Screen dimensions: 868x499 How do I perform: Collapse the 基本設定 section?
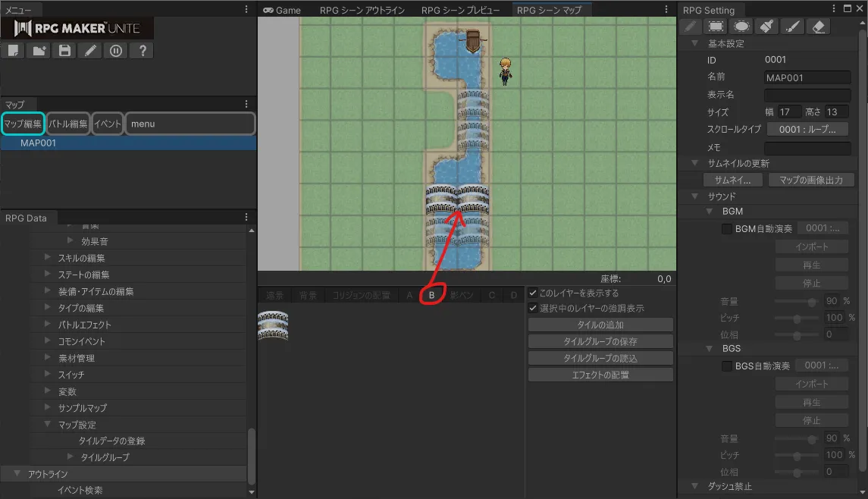click(696, 44)
